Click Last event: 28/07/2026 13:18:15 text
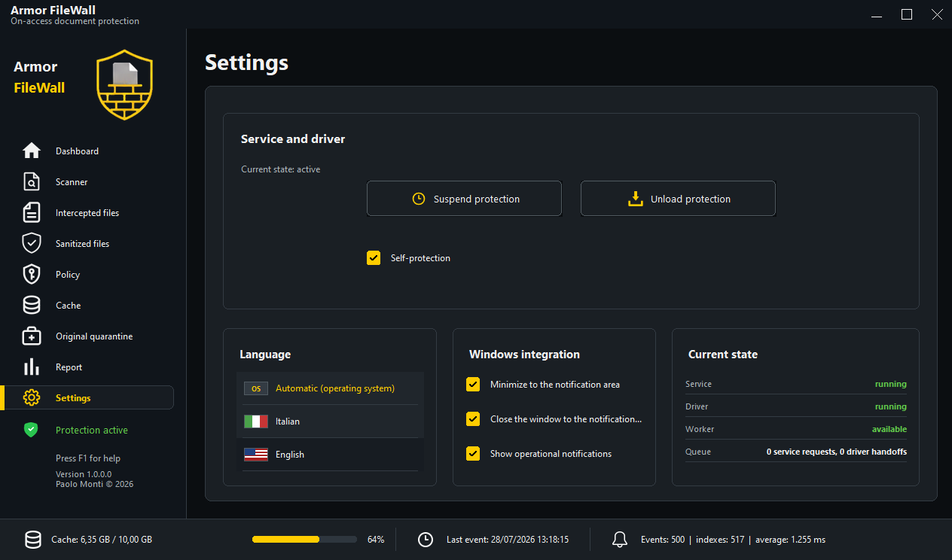The width and height of the screenshot is (952, 560). coord(508,540)
